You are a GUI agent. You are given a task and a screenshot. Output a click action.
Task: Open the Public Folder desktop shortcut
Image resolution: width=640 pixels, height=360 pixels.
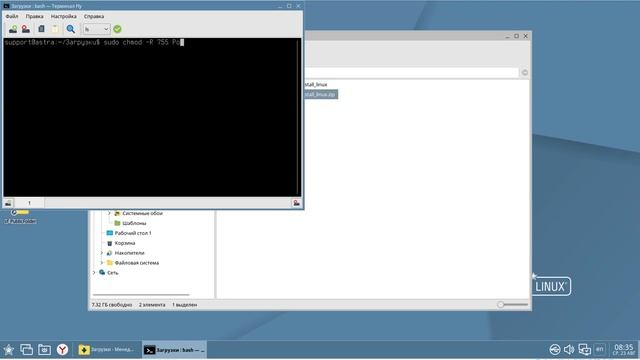tap(20, 216)
